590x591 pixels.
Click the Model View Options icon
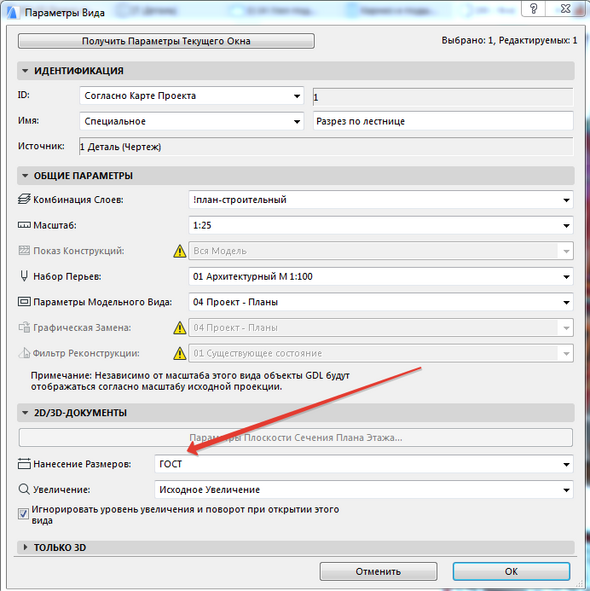click(x=24, y=302)
